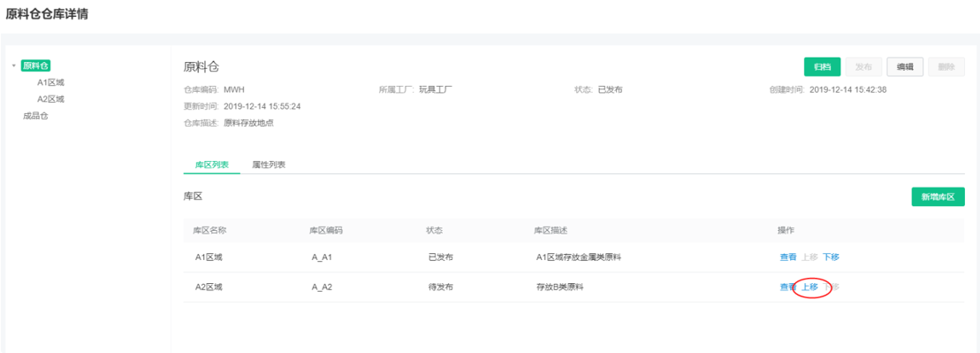Screen dimensions: 980x353
Task: Click description 存放B类原料
Action: coord(560,287)
